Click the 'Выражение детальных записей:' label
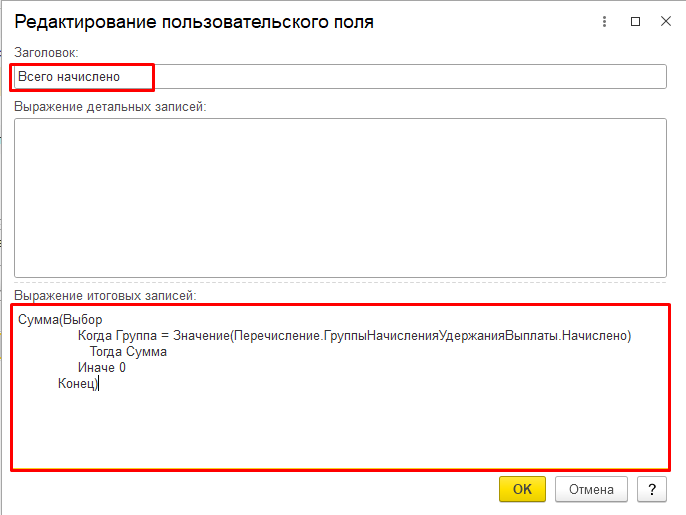Image resolution: width=686 pixels, height=515 pixels. [110, 107]
